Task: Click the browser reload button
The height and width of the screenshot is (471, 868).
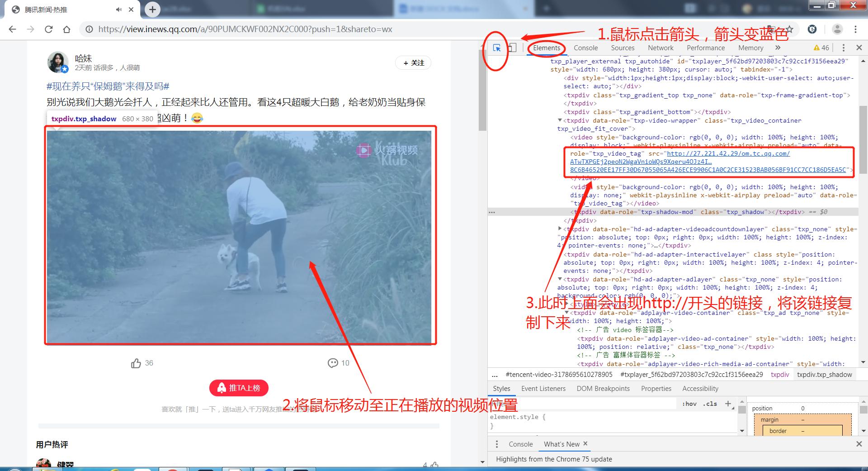Action: point(48,29)
